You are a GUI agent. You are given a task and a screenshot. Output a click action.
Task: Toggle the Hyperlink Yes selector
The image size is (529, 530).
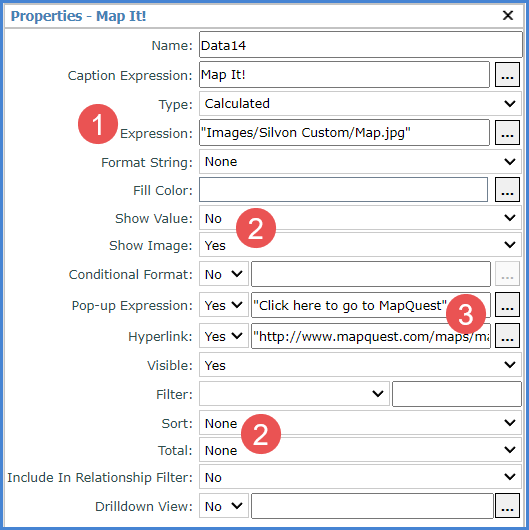[224, 336]
